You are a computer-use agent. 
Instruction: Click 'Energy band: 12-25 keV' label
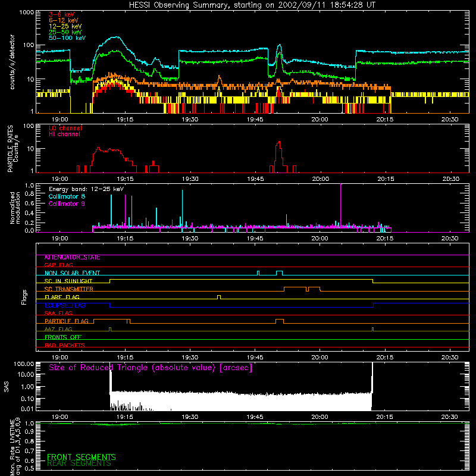pos(86,189)
